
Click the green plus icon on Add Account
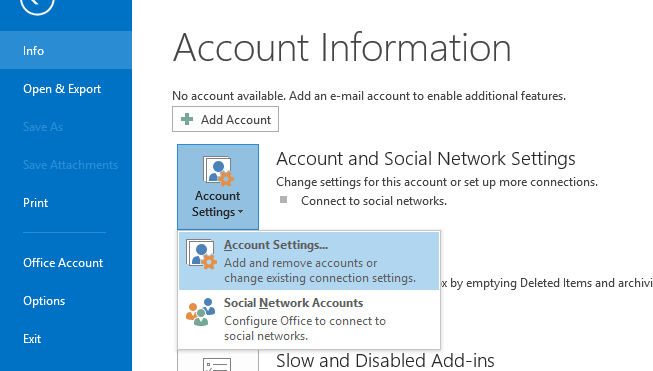(x=187, y=120)
